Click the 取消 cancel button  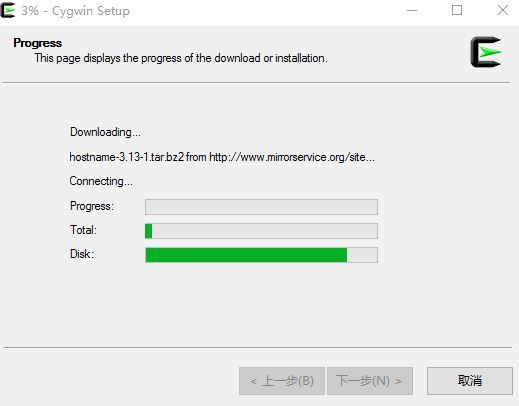470,381
